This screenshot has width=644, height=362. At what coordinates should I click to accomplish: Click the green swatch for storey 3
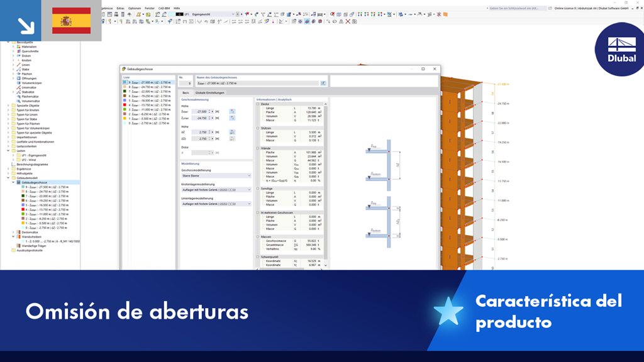[125, 109]
